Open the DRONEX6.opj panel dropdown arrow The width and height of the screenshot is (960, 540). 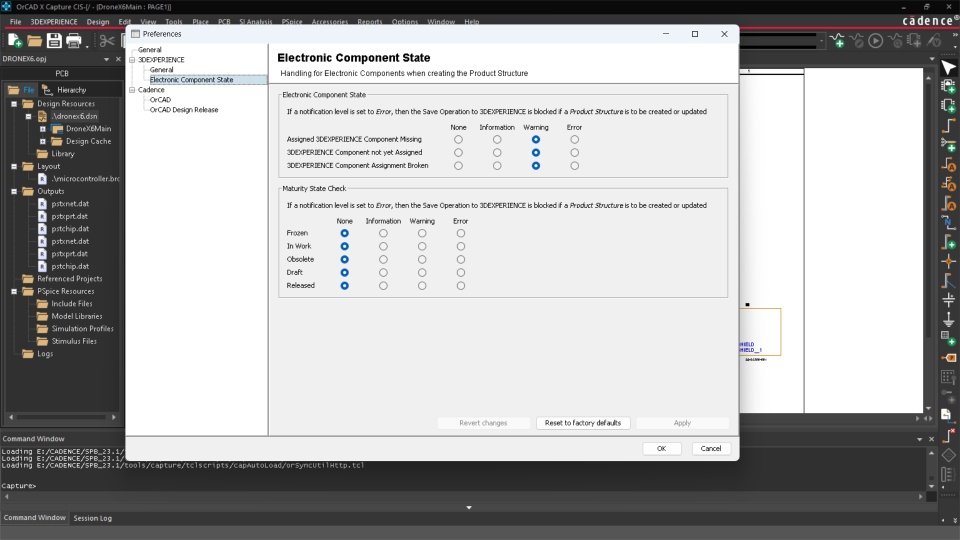coord(107,59)
